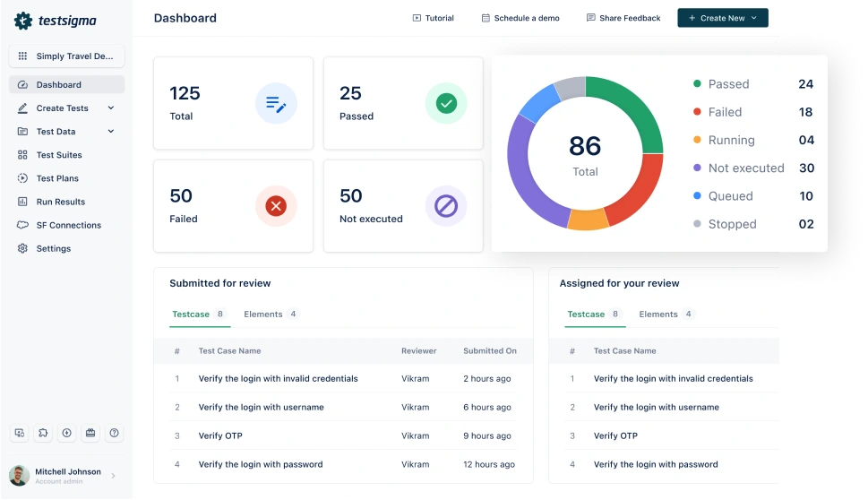
Task: Open the puzzle-piece add-ons icon
Action: 43,433
